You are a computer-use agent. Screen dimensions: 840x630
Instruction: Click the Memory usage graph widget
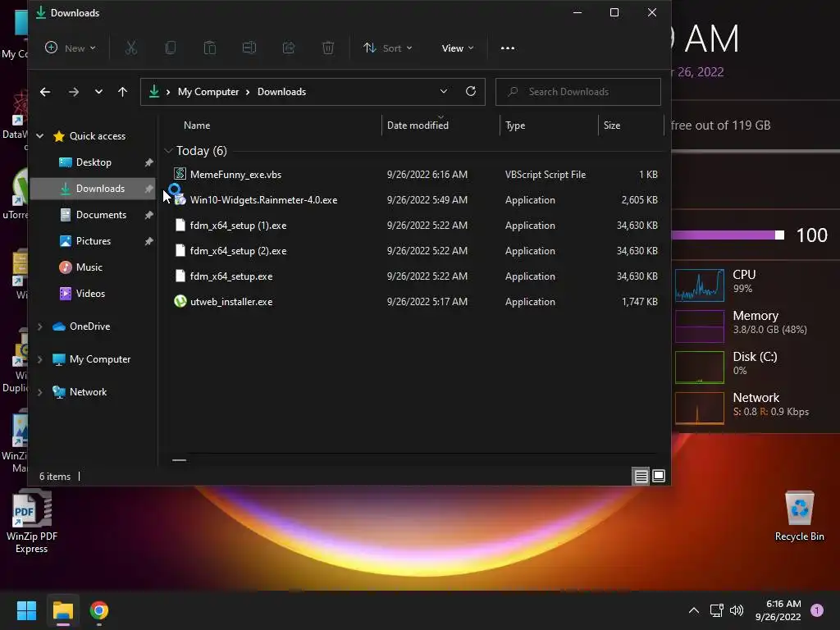pyautogui.click(x=699, y=326)
